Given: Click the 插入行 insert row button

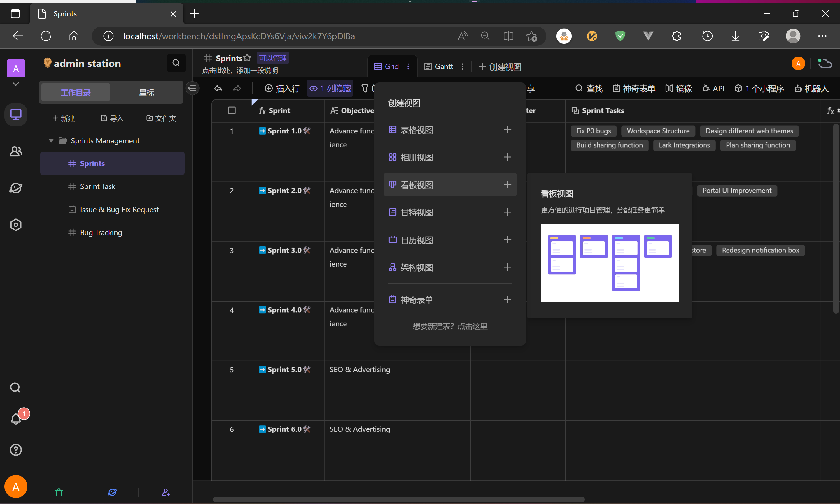Looking at the screenshot, I should [x=282, y=89].
